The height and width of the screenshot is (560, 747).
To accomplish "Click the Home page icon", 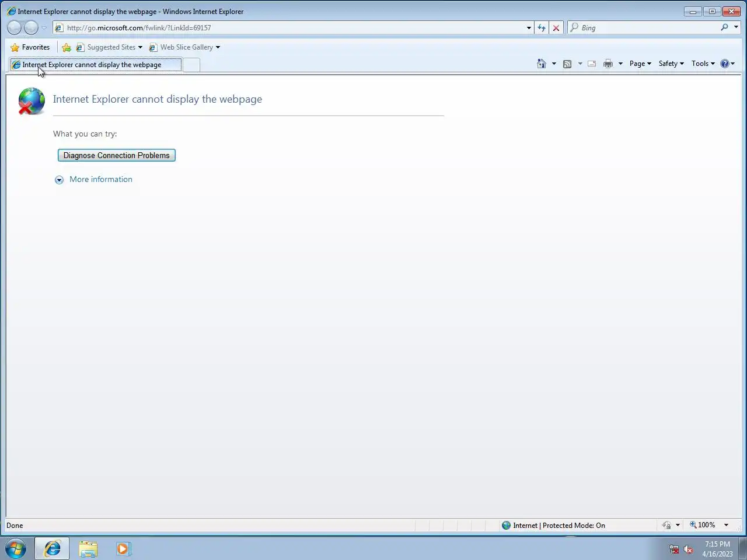I will tap(542, 64).
